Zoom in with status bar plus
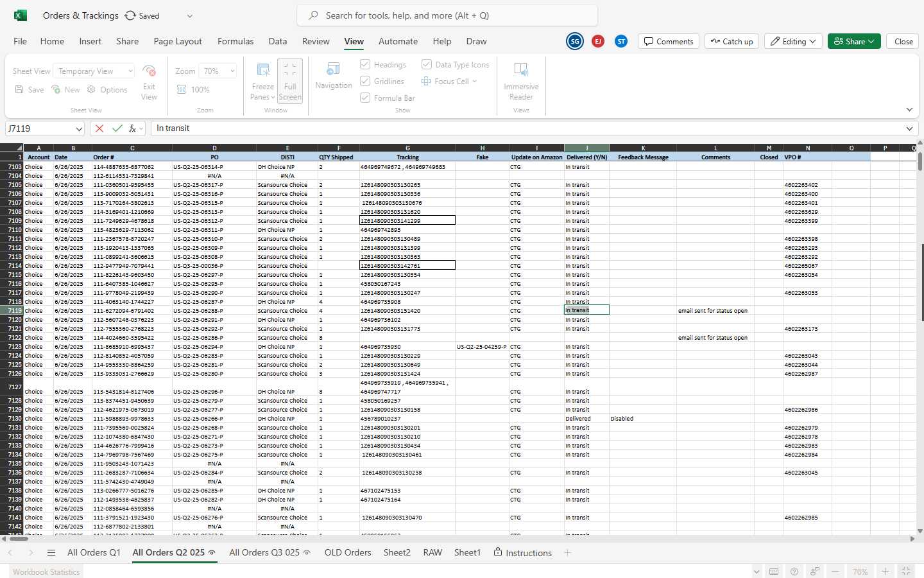 [885, 572]
